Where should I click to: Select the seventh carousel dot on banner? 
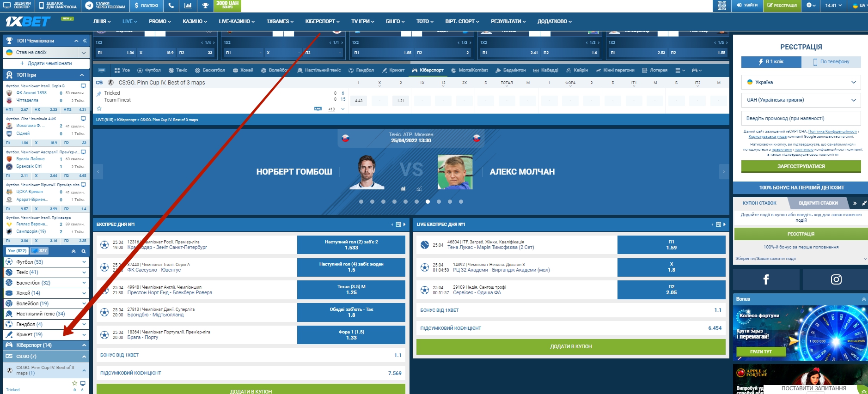[428, 202]
